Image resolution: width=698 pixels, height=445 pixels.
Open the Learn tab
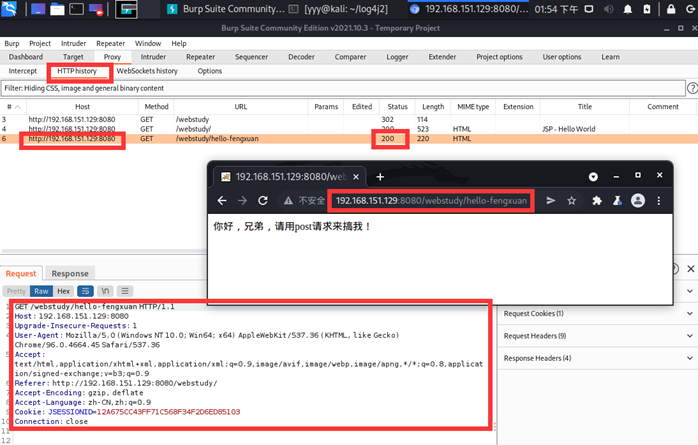[x=610, y=57]
